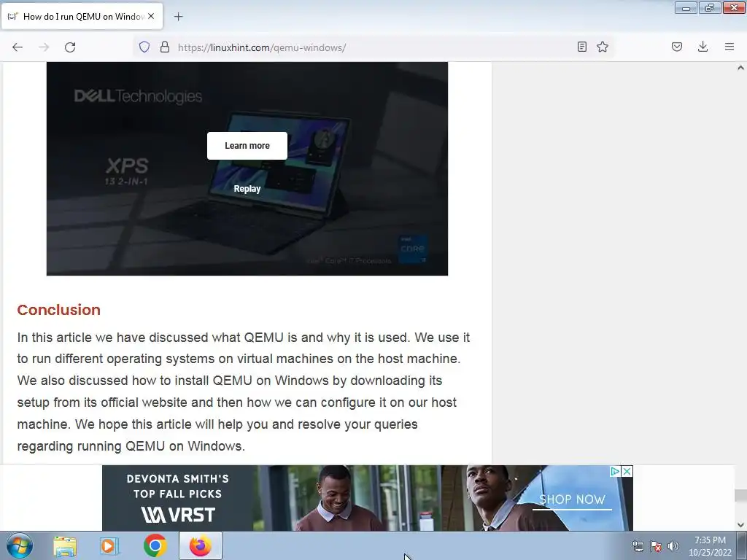This screenshot has height=560, width=747.
Task: View site security padlock info
Action: pos(165,47)
